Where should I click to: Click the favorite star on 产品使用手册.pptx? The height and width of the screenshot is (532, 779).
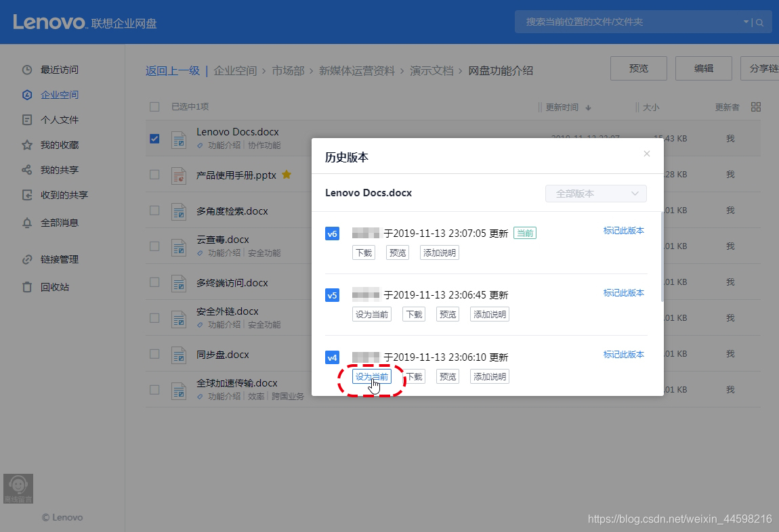[x=287, y=174]
